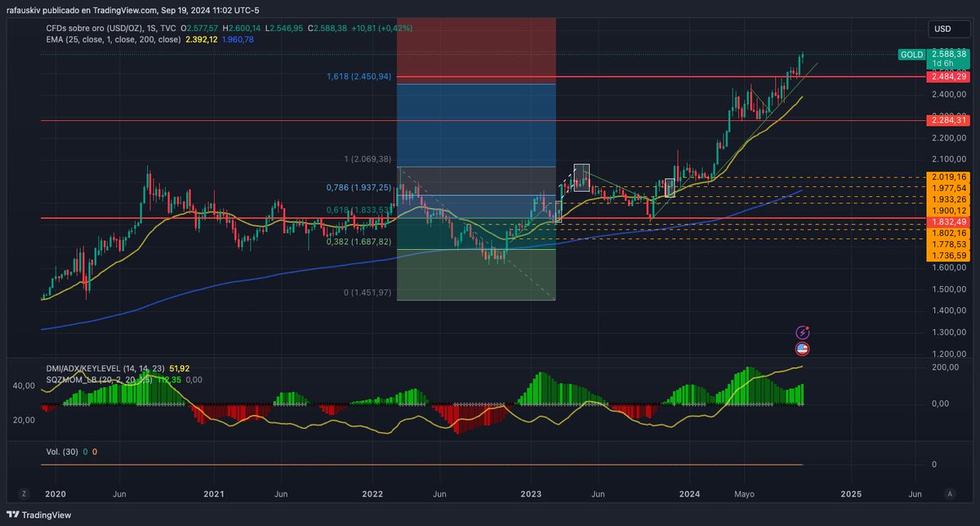
Task: Click the 2022 label on time axis
Action: pyautogui.click(x=372, y=494)
